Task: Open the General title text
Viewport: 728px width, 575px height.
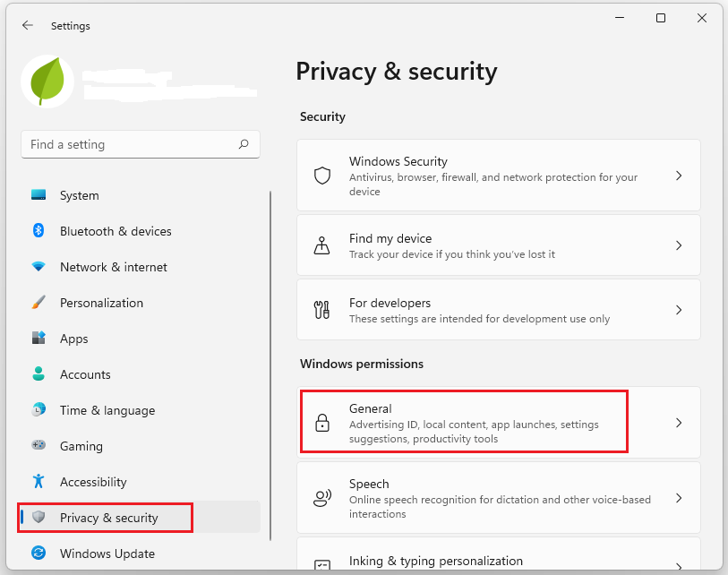Action: click(371, 408)
